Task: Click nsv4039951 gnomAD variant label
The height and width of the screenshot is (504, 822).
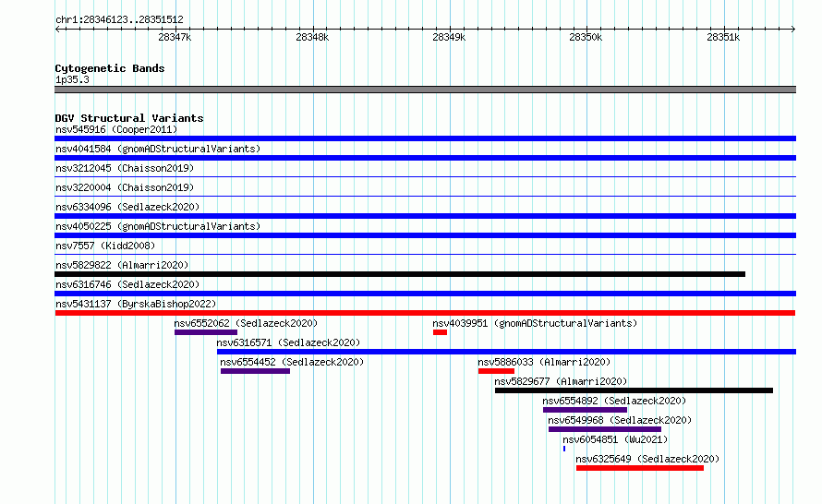Action: (x=535, y=323)
